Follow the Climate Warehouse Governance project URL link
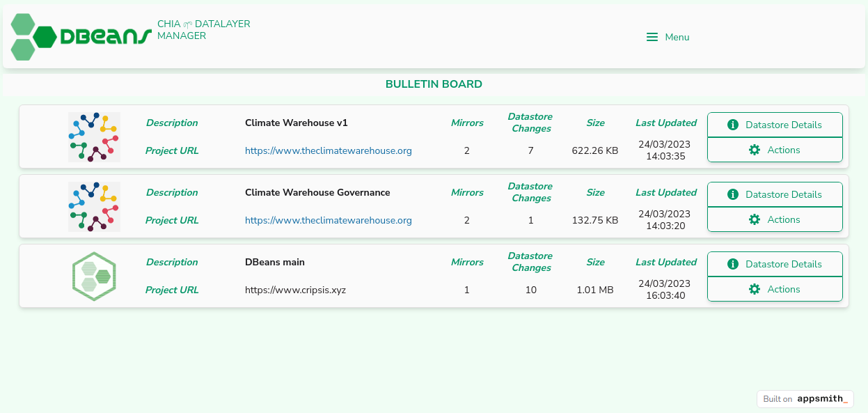The image size is (868, 413). tap(329, 220)
